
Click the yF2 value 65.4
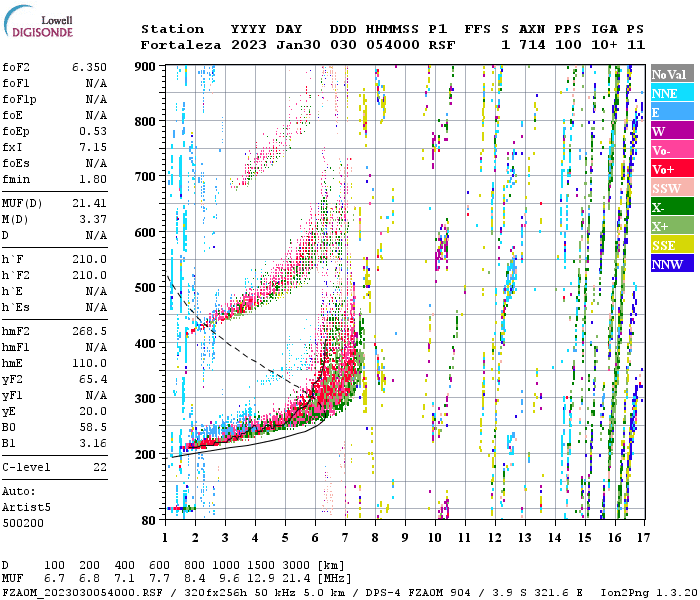pos(93,379)
